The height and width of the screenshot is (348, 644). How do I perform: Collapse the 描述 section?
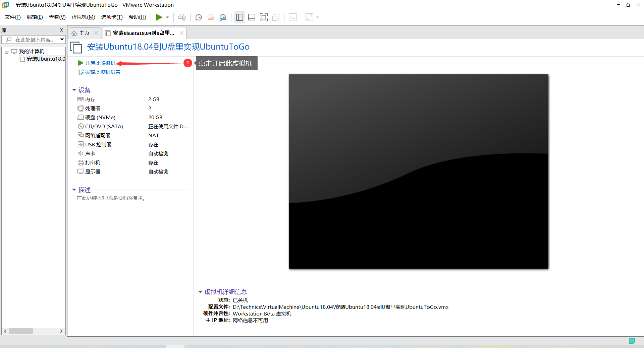[x=74, y=190]
